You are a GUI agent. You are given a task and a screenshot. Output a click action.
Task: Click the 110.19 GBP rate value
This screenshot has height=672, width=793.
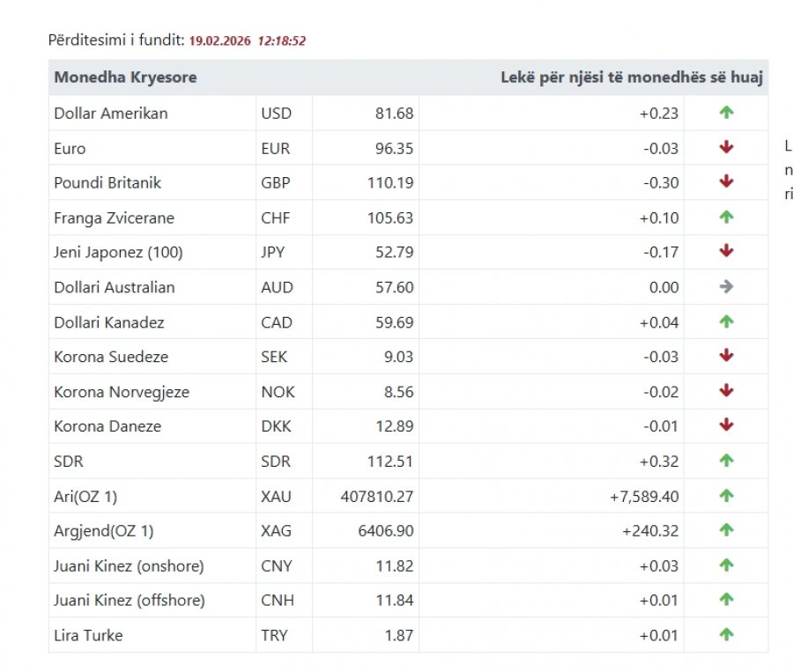(x=390, y=182)
